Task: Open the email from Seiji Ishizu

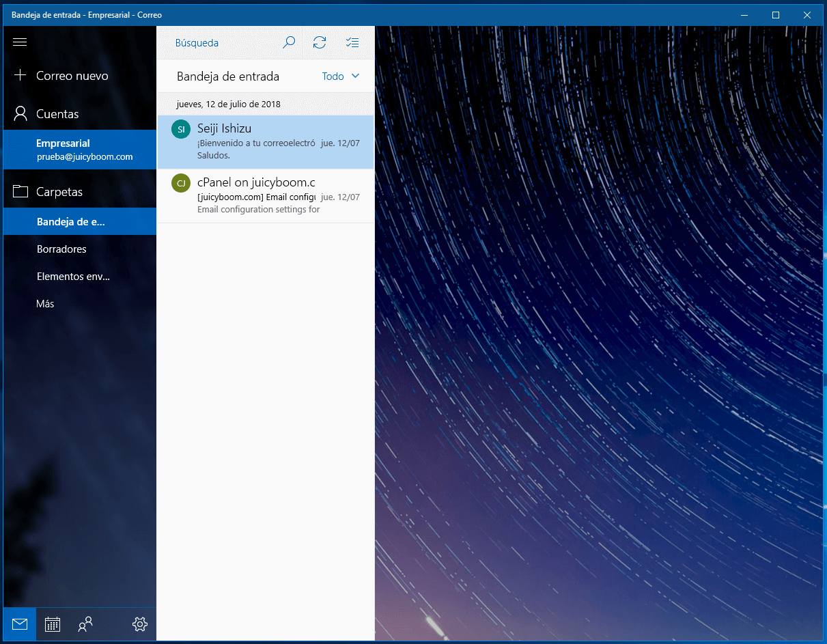Action: pyautogui.click(x=266, y=142)
